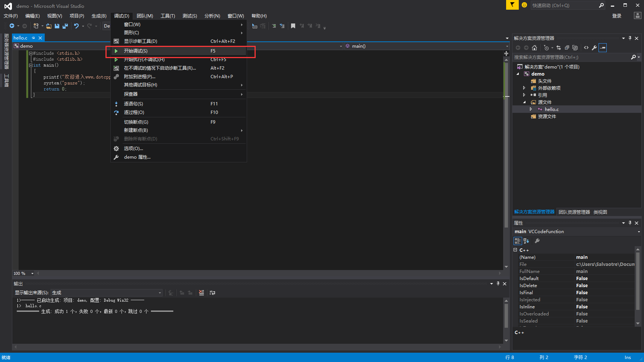Image resolution: width=644 pixels, height=362 pixels.
Task: Click the 登录 link at the top right
Action: (617, 16)
